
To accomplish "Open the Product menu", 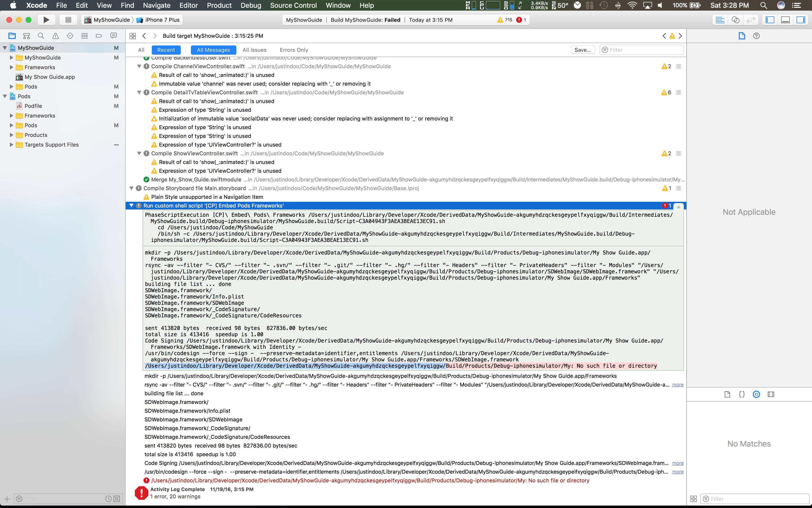I will [219, 5].
